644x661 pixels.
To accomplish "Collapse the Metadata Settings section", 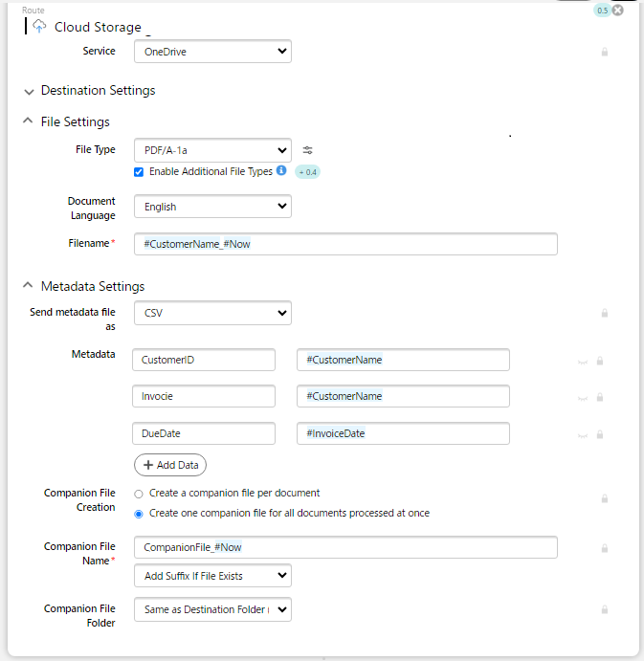I will click(x=28, y=285).
